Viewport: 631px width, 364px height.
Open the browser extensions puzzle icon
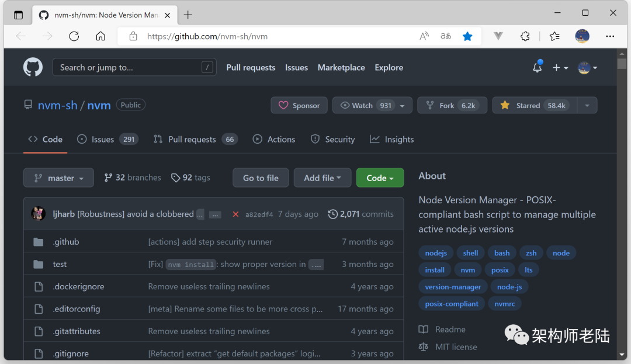click(525, 36)
